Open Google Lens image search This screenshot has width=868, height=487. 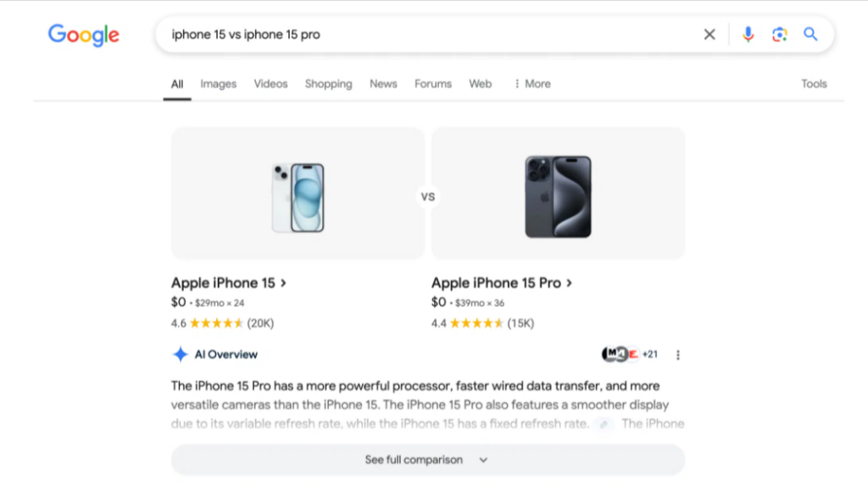780,35
